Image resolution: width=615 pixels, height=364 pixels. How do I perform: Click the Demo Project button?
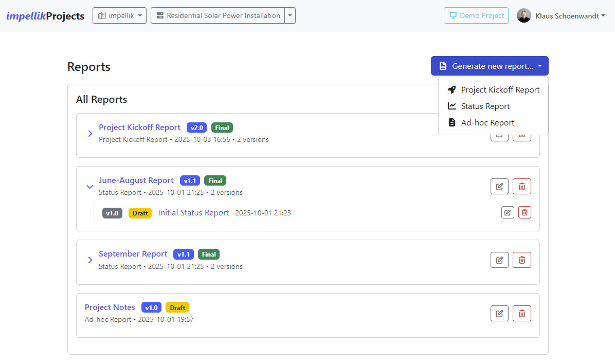tap(476, 16)
